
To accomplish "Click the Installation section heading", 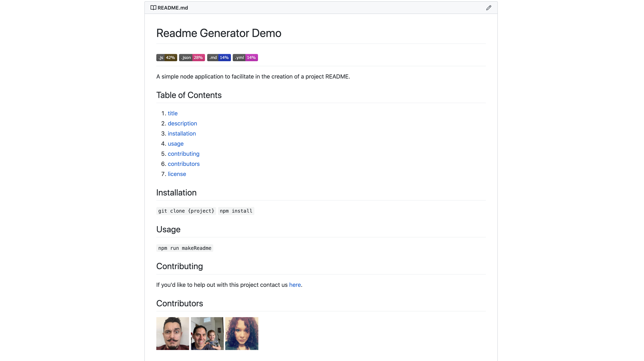I will [176, 193].
